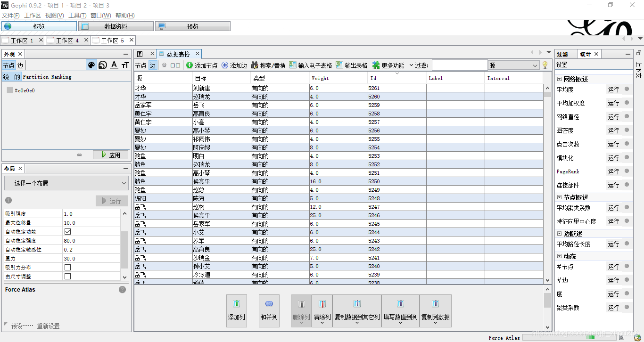The height and width of the screenshot is (342, 644).
Task: Enable the 由尺寸调整 checkbox
Action: 67,277
